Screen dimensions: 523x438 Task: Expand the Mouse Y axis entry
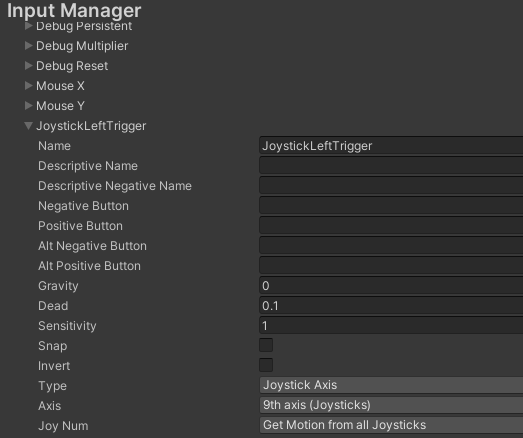click(29, 105)
